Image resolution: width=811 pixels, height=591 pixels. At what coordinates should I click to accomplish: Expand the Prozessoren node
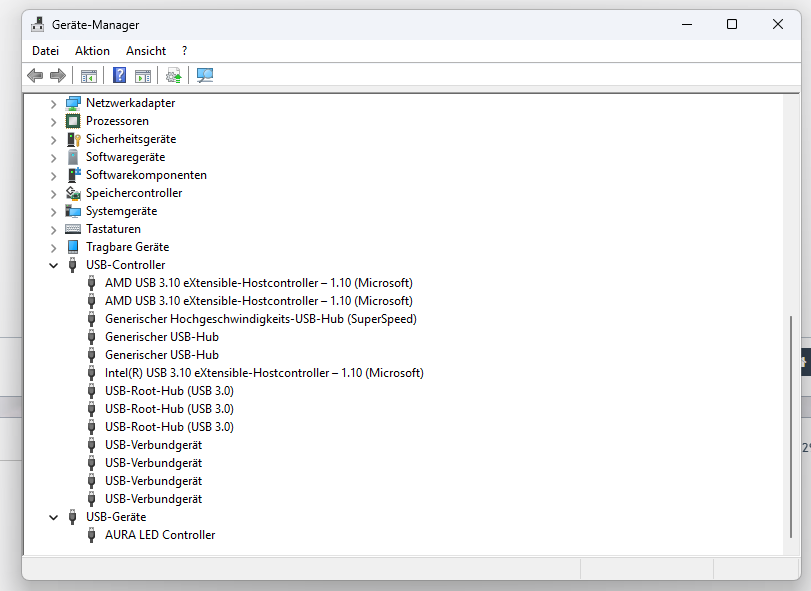53,122
